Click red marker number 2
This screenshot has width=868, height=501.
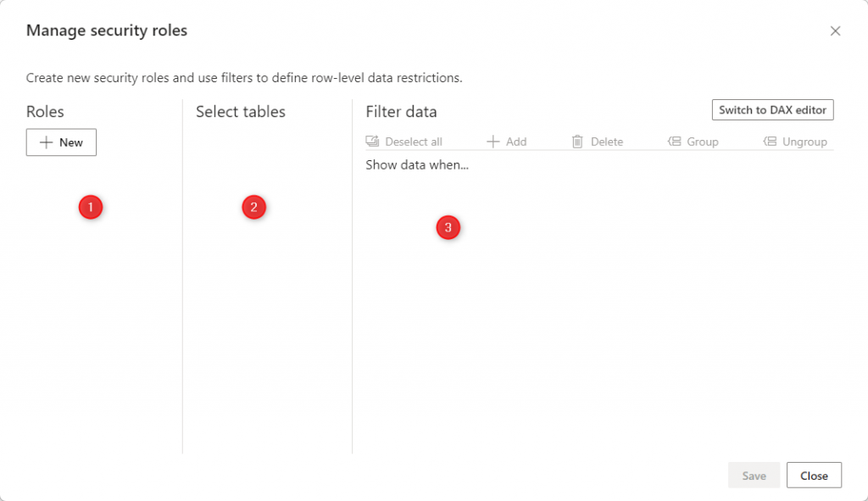coord(253,207)
